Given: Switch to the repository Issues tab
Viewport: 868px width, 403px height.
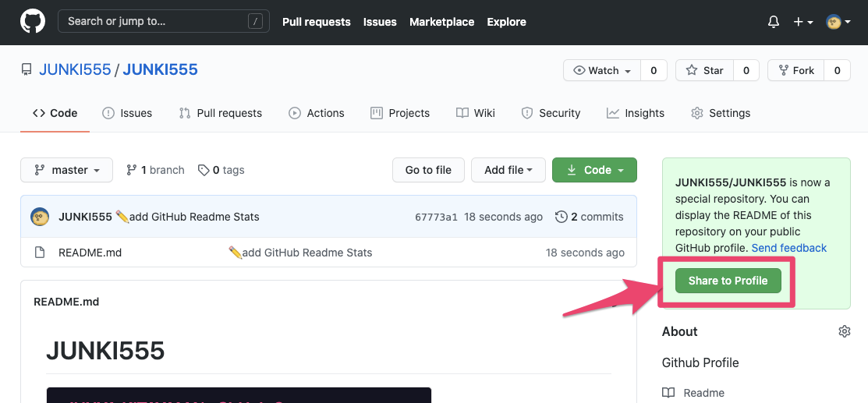Looking at the screenshot, I should pyautogui.click(x=127, y=113).
